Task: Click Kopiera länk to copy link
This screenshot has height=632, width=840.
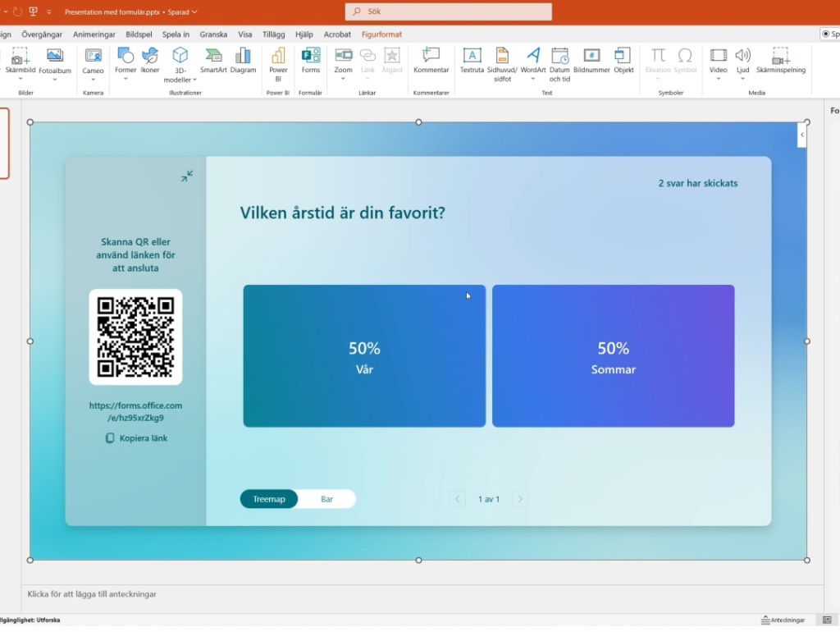Action: 136,438
